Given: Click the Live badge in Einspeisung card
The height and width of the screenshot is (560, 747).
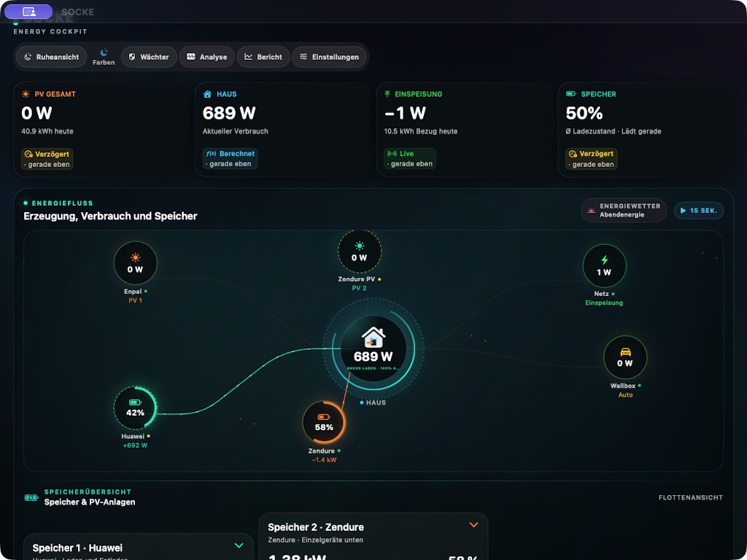Looking at the screenshot, I should [410, 158].
